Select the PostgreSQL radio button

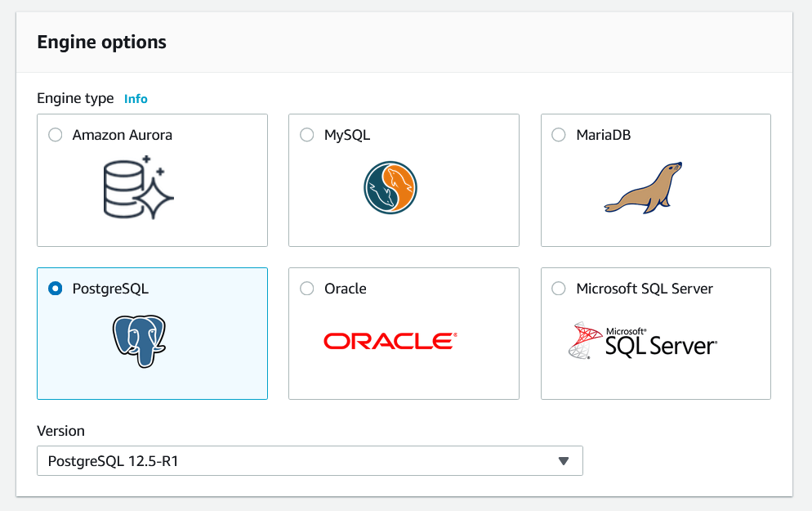56,288
